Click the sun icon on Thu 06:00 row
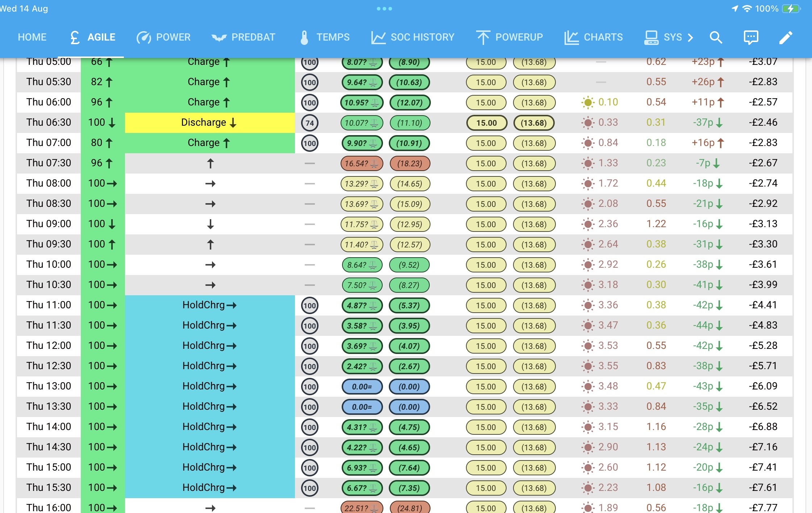This screenshot has height=513, width=812. click(588, 103)
